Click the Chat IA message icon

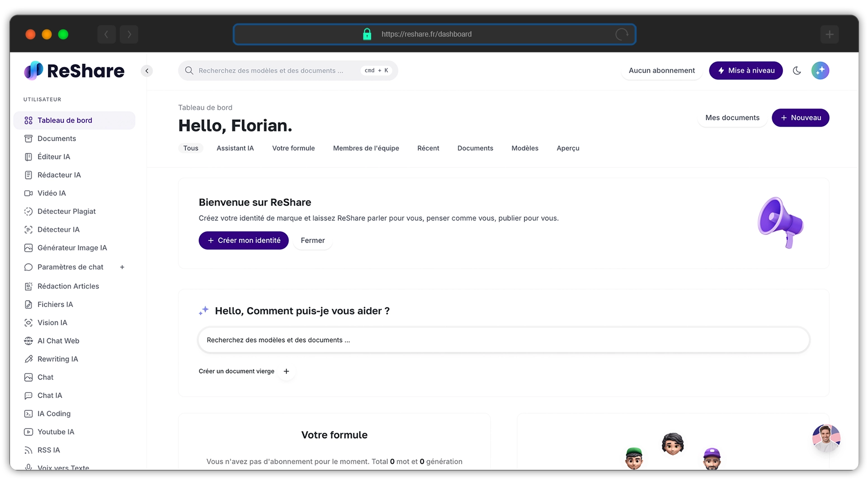(28, 395)
